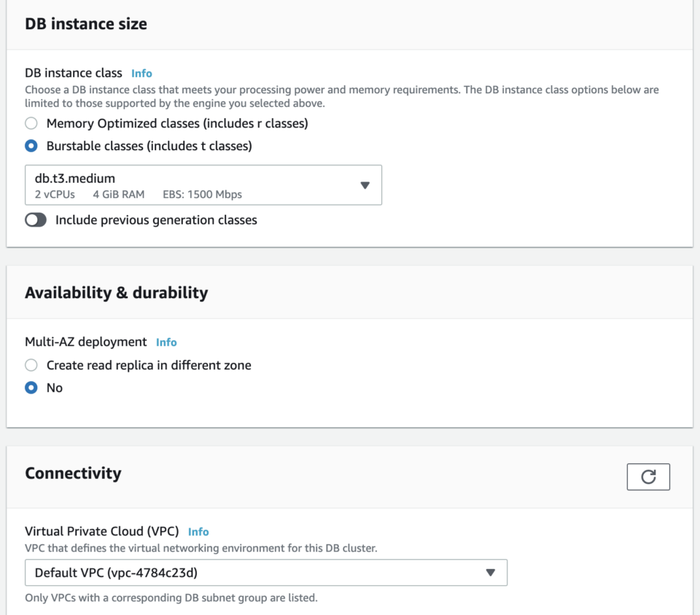The height and width of the screenshot is (615, 700).
Task: Click the refresh icon in Connectivity header
Action: (648, 477)
